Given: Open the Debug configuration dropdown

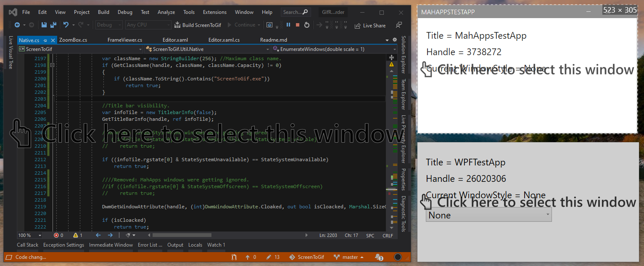Looking at the screenshot, I should pyautogui.click(x=109, y=25).
